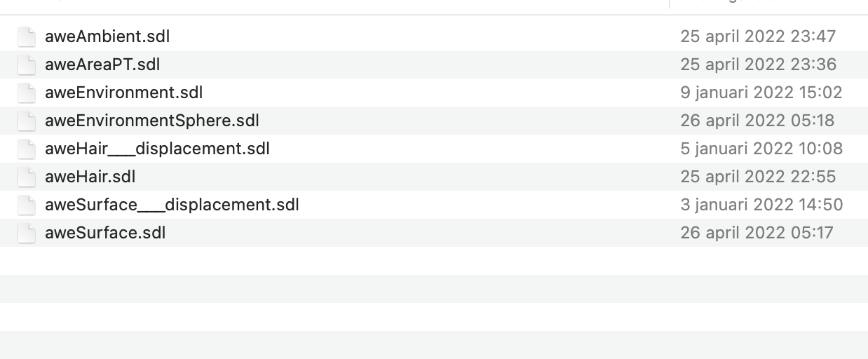
Task: Click the aweHair___displacement.sdl document icon
Action: pyautogui.click(x=27, y=149)
